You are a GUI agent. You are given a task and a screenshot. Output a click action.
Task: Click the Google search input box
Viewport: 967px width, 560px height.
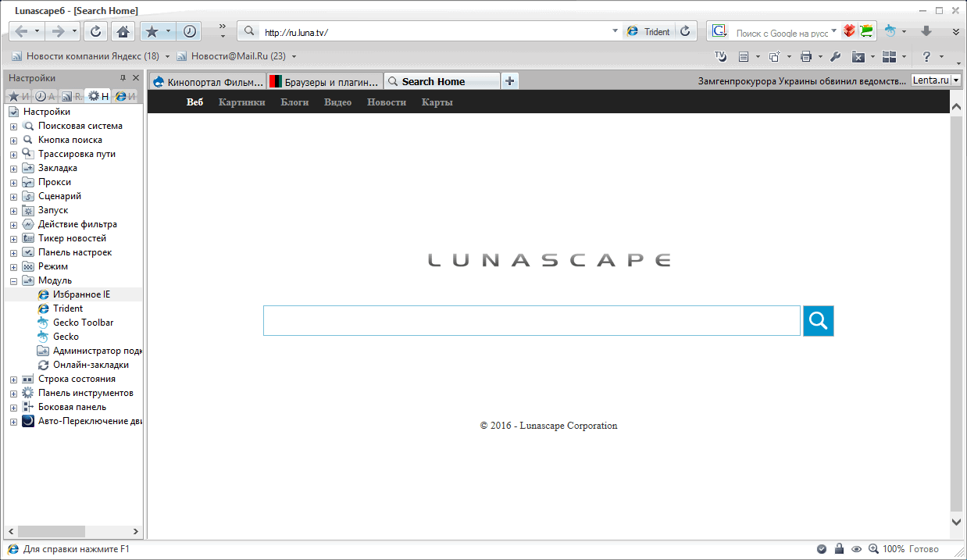(x=781, y=33)
